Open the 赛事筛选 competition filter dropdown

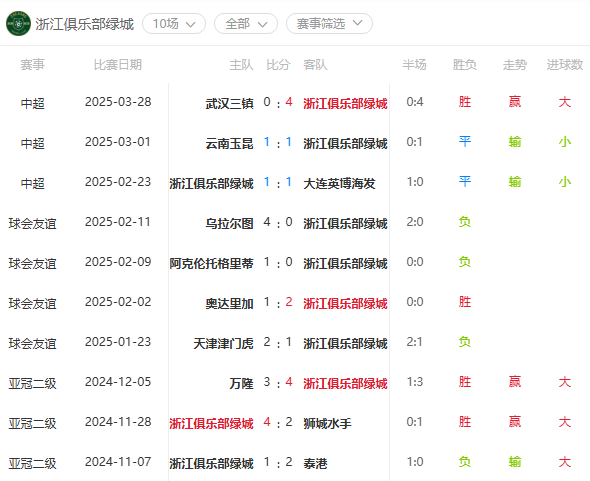pos(329,24)
